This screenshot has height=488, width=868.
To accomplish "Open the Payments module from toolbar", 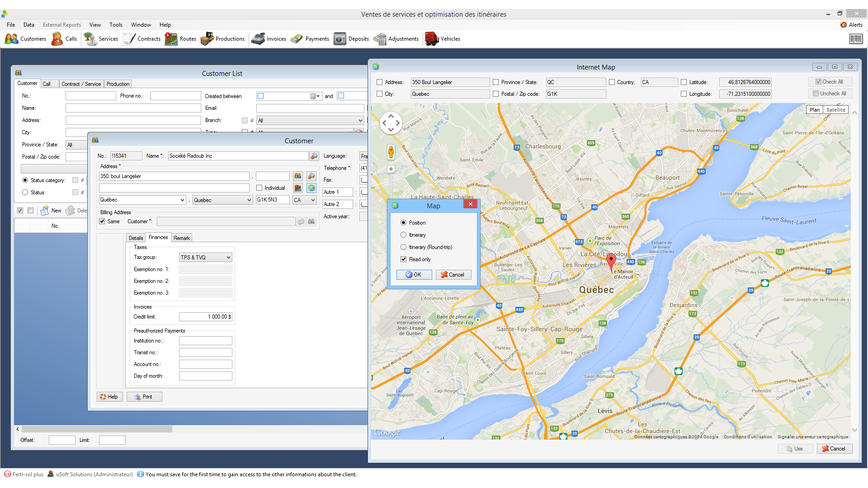I will [310, 39].
